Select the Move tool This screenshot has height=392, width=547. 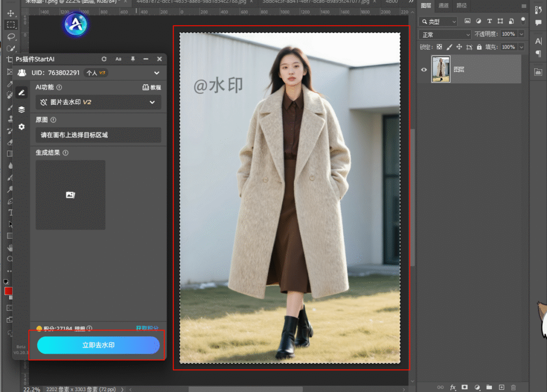point(11,13)
